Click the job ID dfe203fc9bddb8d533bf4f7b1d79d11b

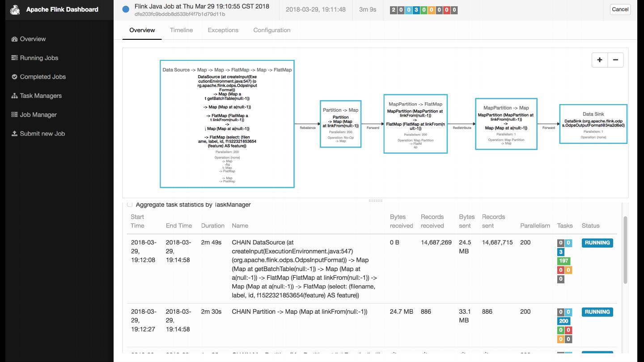click(180, 14)
